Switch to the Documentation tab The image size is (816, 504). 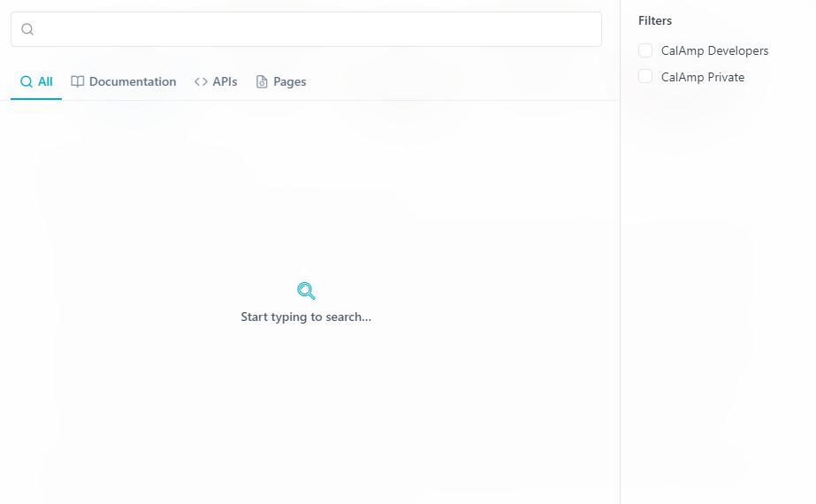pyautogui.click(x=124, y=81)
